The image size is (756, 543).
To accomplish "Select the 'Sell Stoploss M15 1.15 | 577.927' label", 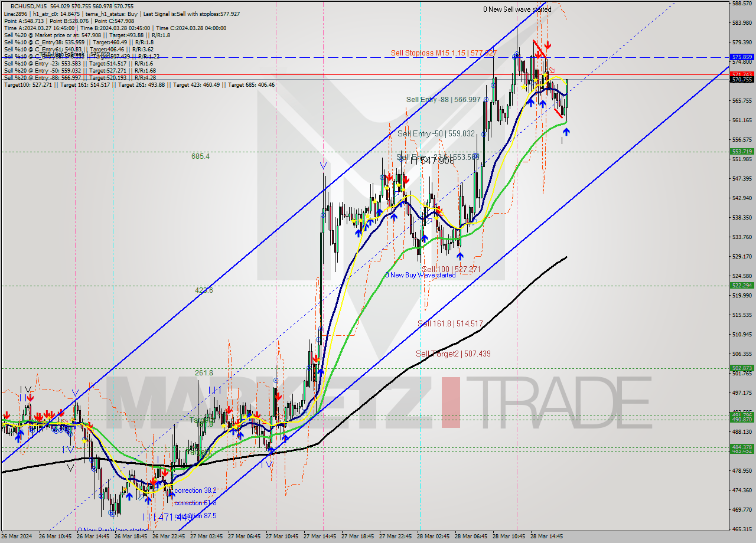I will (x=444, y=53).
